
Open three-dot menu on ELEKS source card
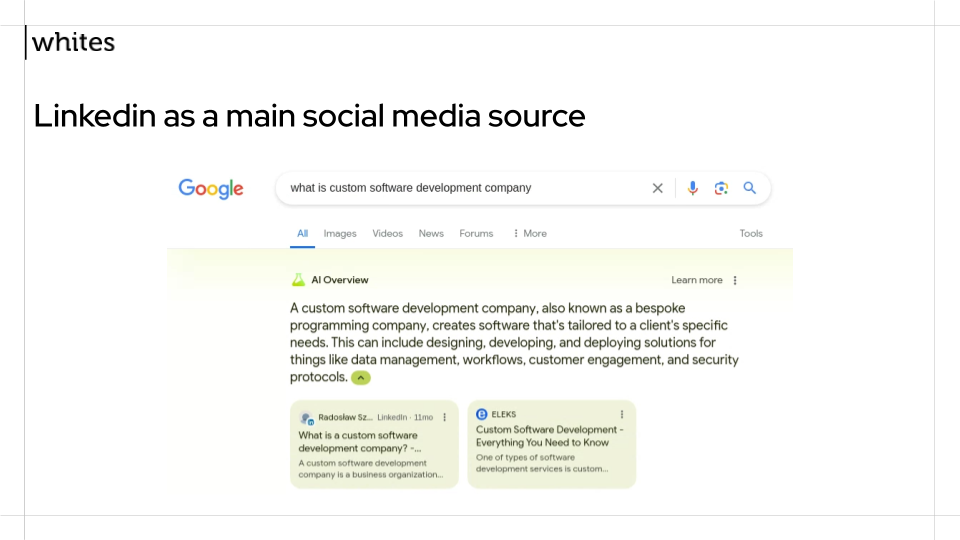(x=621, y=414)
